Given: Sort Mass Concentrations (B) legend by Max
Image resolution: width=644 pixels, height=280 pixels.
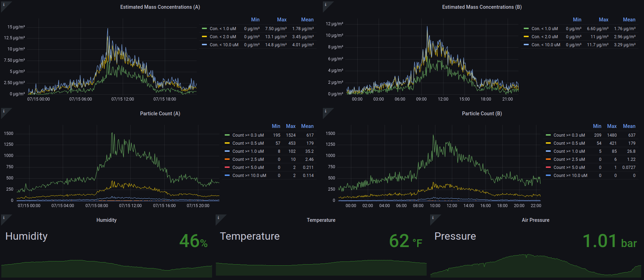Looking at the screenshot, I should tap(604, 20).
